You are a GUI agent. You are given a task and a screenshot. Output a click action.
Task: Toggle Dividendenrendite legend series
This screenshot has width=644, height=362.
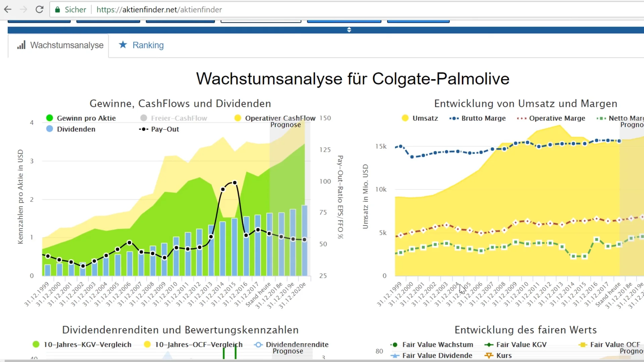point(291,345)
